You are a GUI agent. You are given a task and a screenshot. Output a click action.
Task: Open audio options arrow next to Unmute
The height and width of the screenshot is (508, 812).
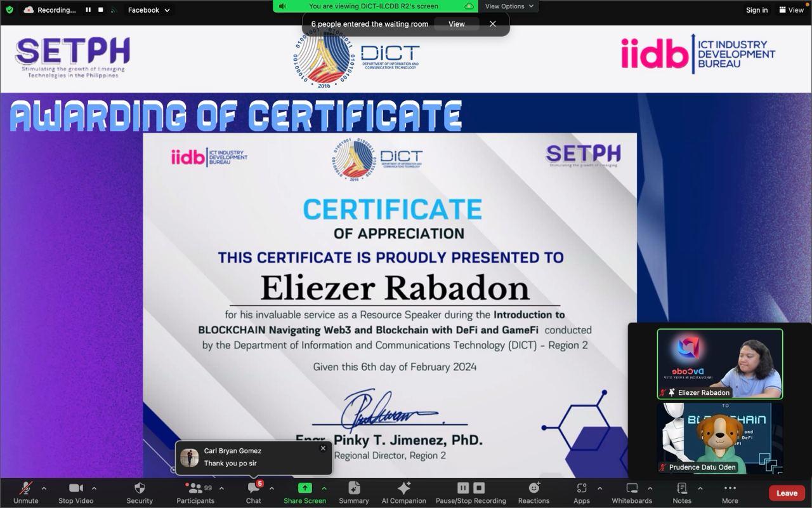coord(44,488)
